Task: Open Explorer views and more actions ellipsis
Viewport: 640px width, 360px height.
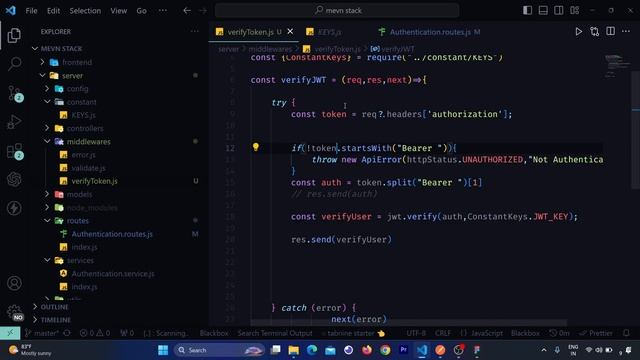Action: click(195, 31)
